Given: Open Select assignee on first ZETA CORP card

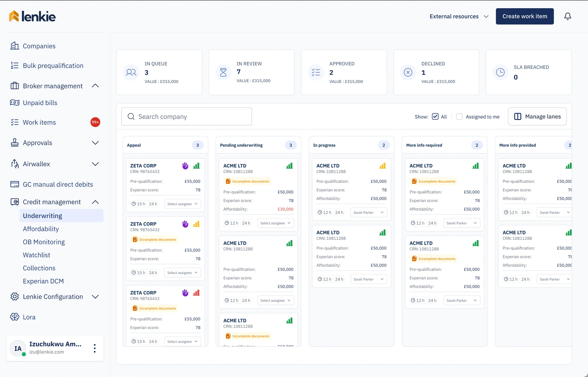Looking at the screenshot, I should click(x=183, y=204).
